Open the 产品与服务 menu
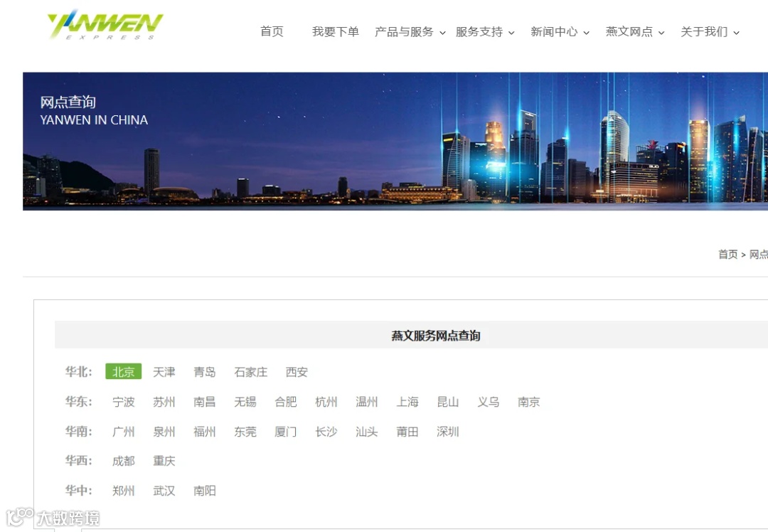This screenshot has width=768, height=532. pos(404,32)
